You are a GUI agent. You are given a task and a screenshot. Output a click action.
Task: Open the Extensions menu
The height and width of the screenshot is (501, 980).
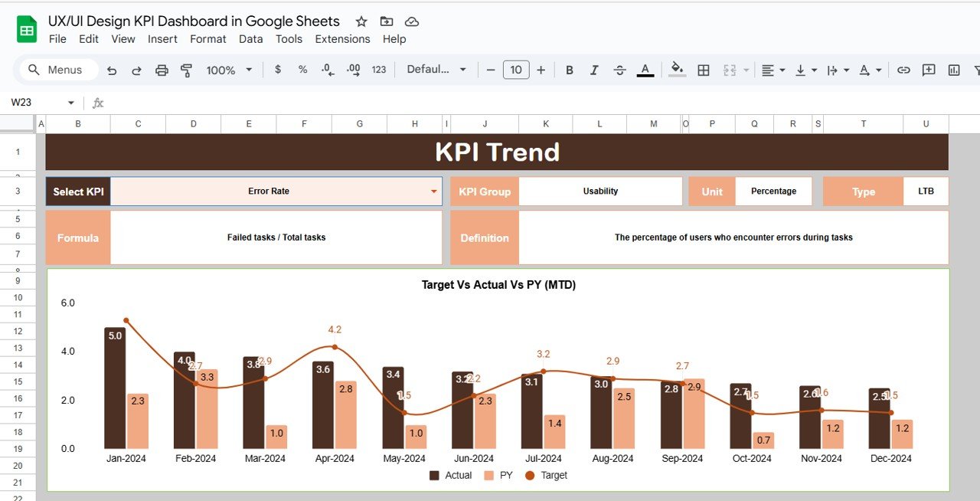click(342, 39)
